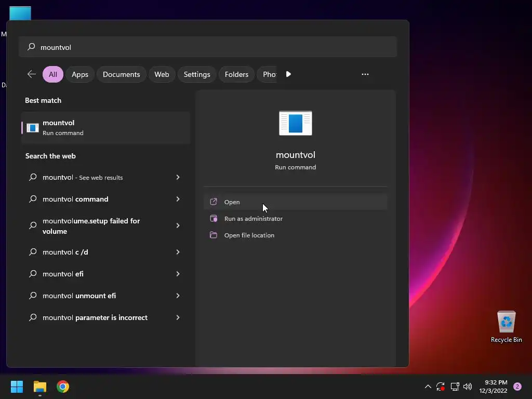Search web for mountvol c /d
The image size is (532, 399).
[x=105, y=252]
